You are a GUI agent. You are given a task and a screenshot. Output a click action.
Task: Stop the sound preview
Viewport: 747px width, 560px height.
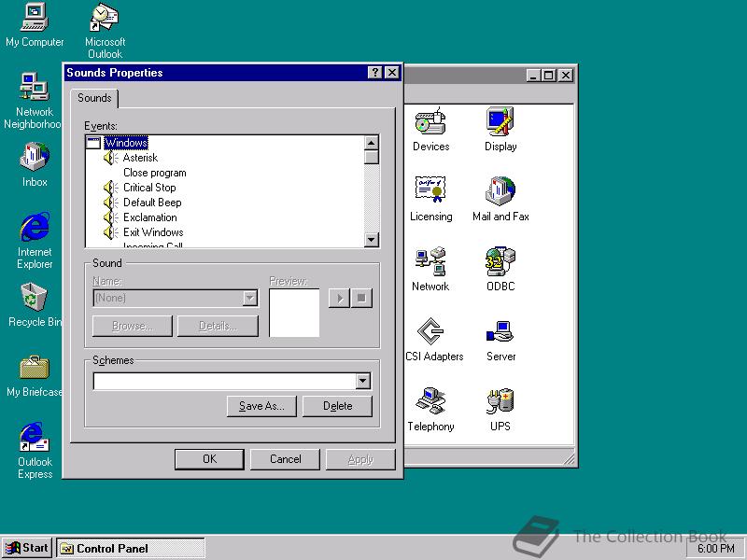tap(361, 298)
